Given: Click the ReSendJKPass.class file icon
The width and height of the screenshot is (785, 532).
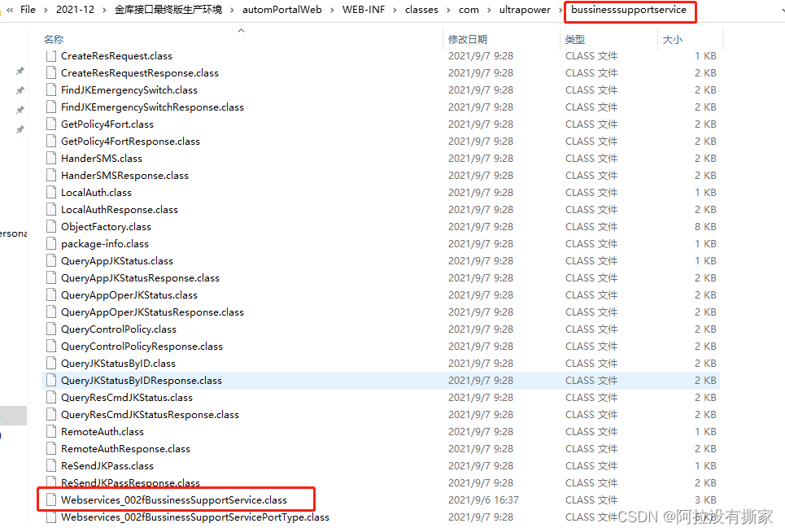Looking at the screenshot, I should point(50,466).
